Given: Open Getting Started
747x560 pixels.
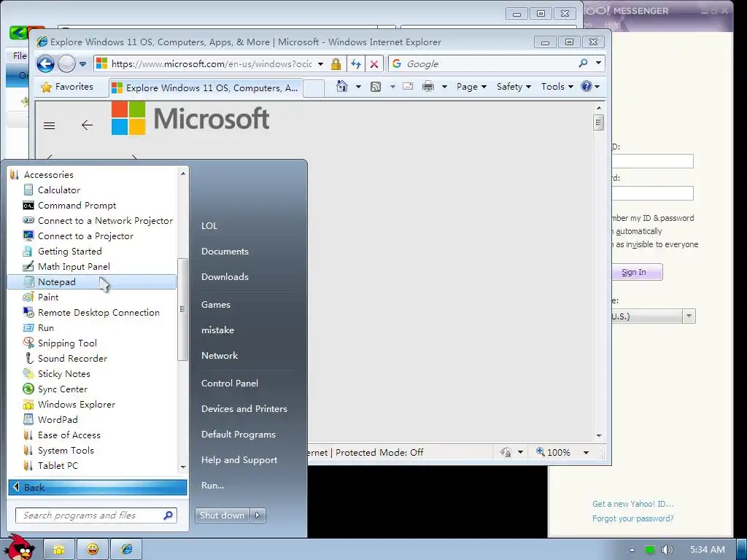Looking at the screenshot, I should (63, 251).
